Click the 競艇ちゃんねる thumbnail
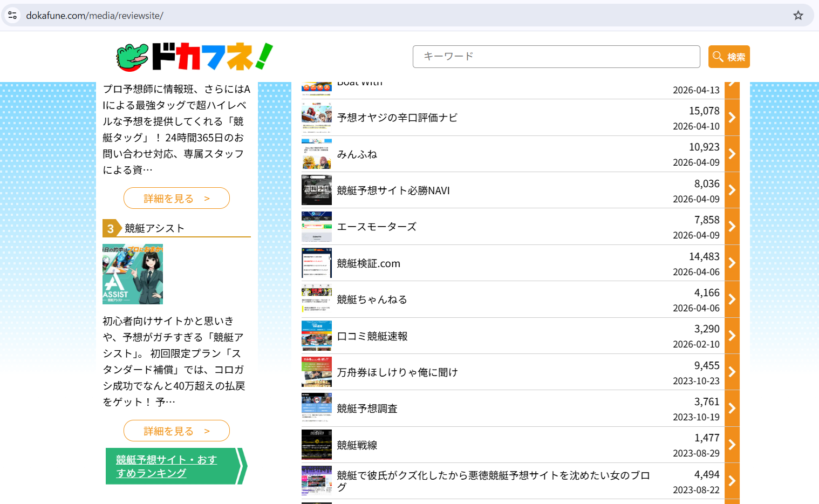The width and height of the screenshot is (819, 504). coord(317,299)
